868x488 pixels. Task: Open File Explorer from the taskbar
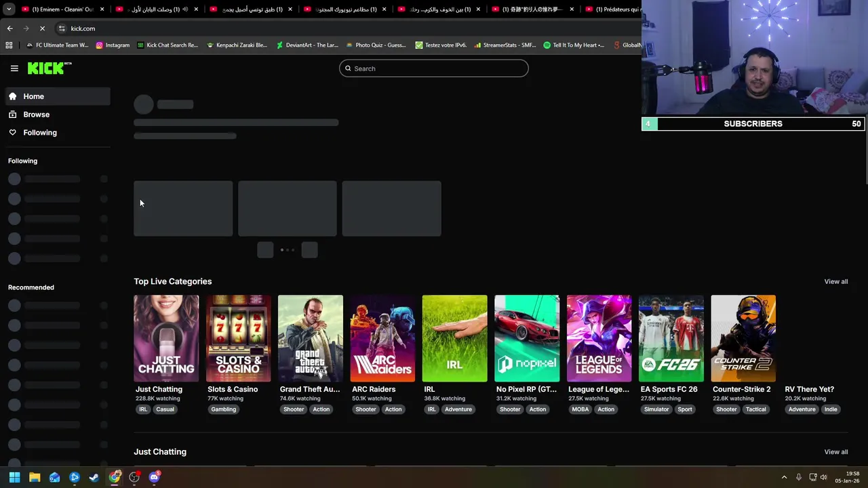coord(35,477)
